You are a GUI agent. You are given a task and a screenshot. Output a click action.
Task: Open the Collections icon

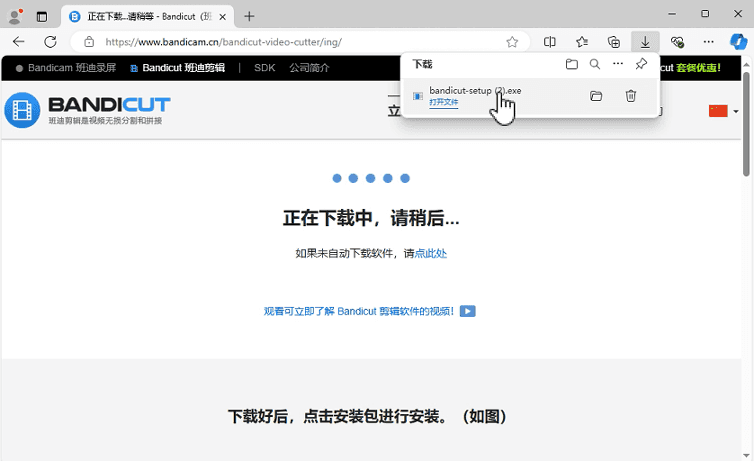tap(614, 42)
